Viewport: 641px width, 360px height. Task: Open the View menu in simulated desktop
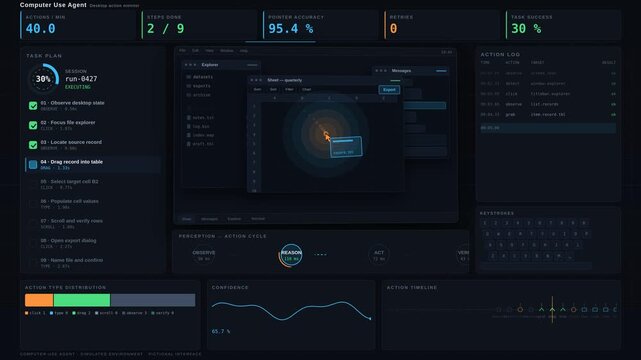(210, 51)
